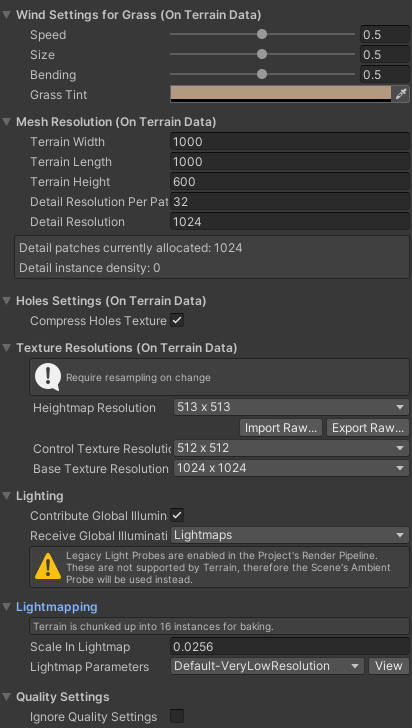Click the Terrain Length field

(290, 162)
